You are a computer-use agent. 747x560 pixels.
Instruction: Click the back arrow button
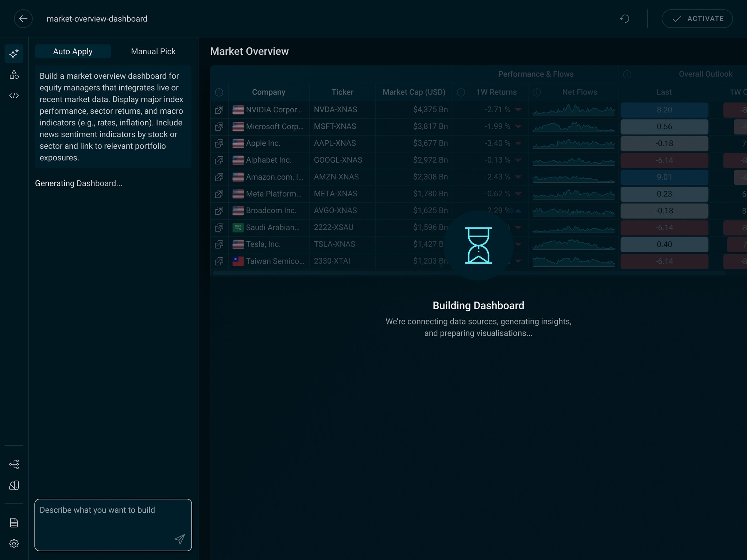tap(23, 19)
